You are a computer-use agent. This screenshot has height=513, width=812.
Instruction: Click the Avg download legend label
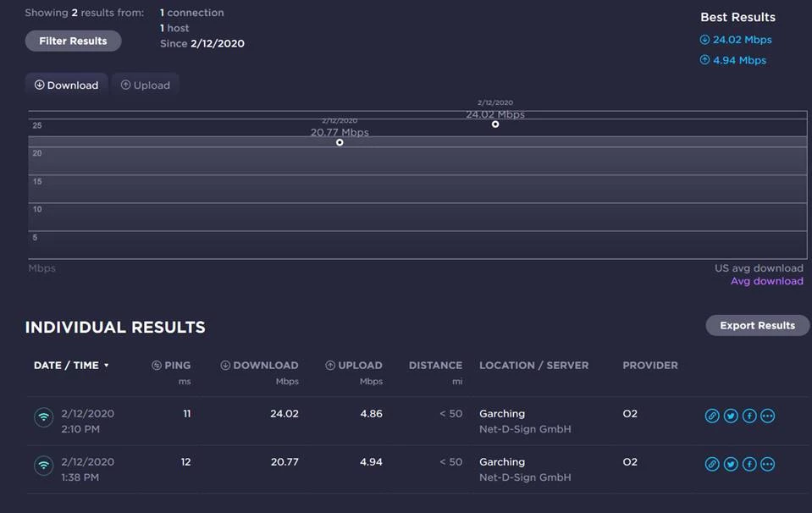click(x=767, y=281)
